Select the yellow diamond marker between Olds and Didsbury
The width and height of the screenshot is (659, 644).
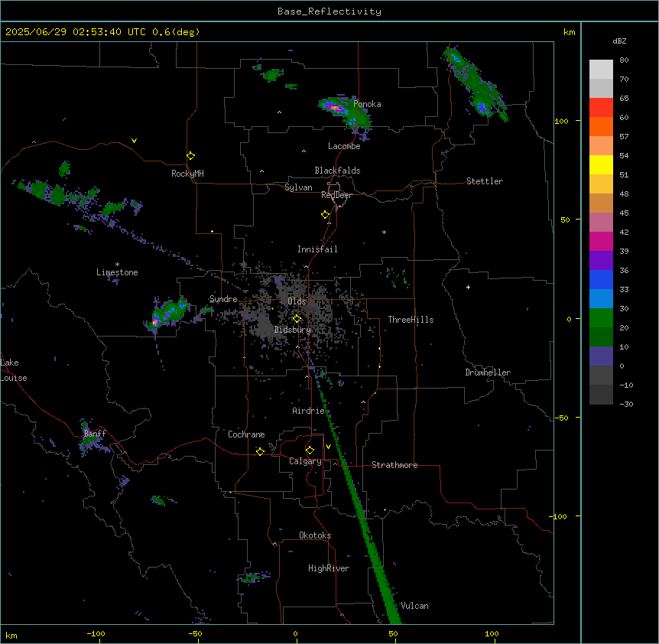point(297,319)
